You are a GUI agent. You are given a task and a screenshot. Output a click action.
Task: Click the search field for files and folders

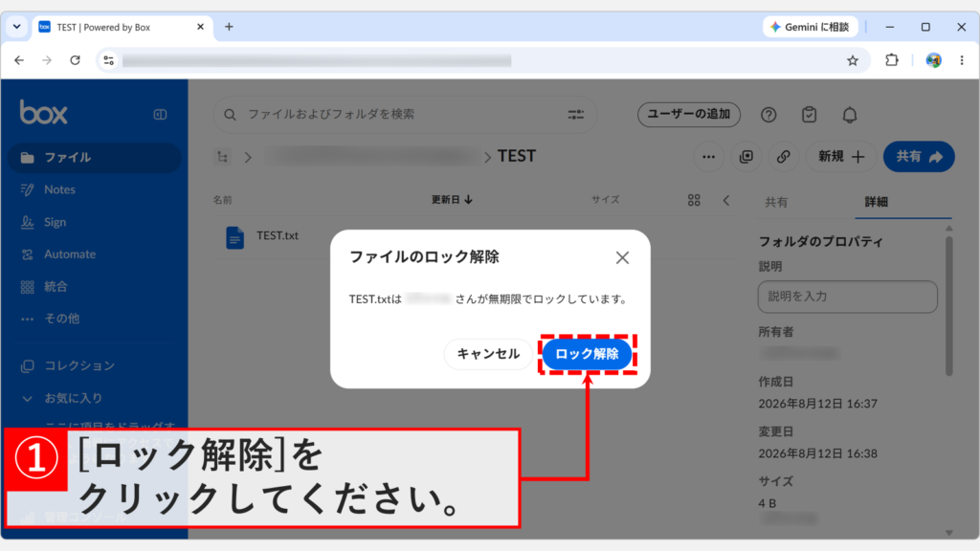click(405, 115)
